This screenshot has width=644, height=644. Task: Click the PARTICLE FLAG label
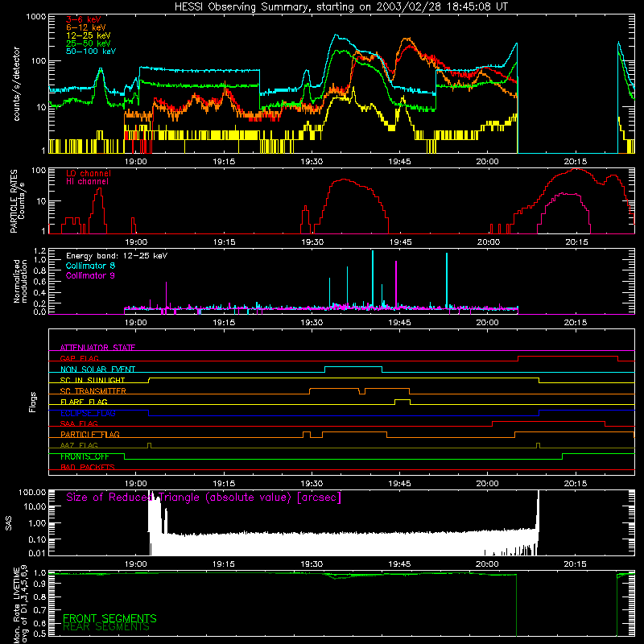[x=90, y=434]
